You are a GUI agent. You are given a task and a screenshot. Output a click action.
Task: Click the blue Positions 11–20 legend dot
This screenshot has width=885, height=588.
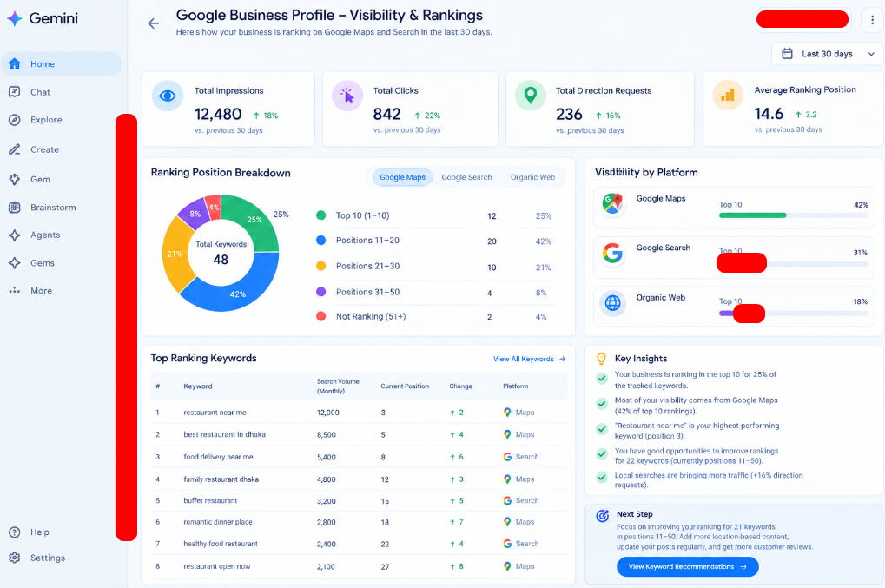tap(321, 241)
